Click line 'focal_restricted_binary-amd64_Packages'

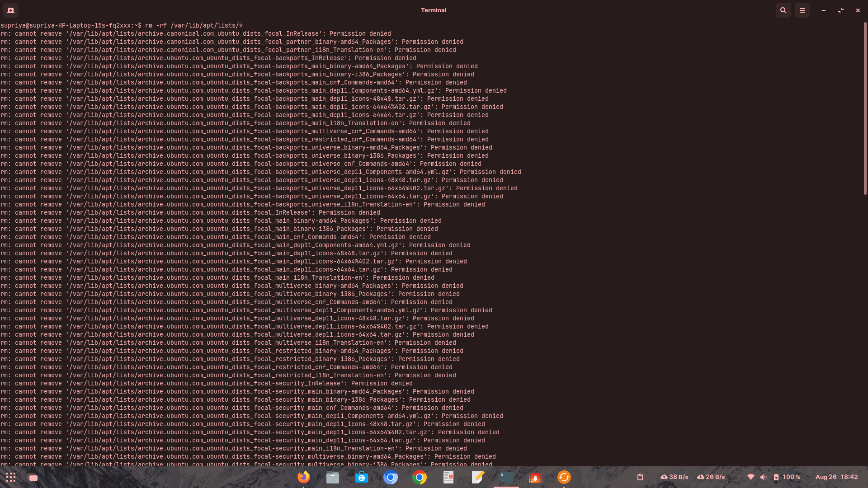232,351
